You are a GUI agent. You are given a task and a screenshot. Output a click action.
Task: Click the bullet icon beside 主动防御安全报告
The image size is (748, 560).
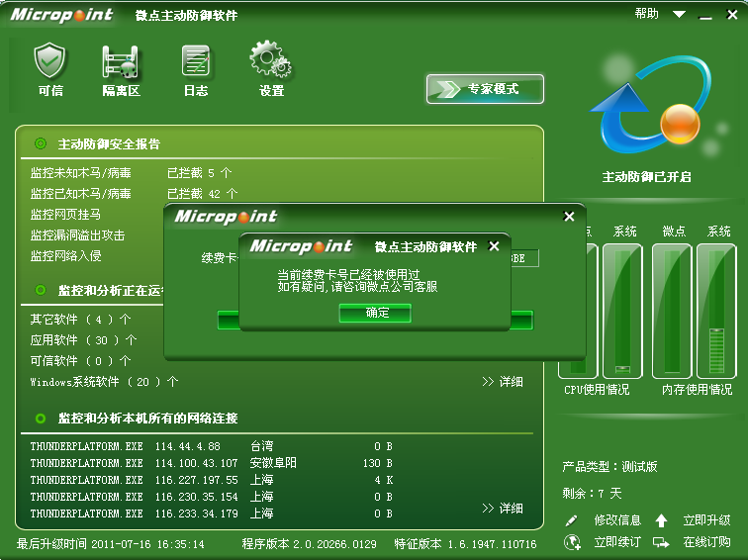(41, 143)
